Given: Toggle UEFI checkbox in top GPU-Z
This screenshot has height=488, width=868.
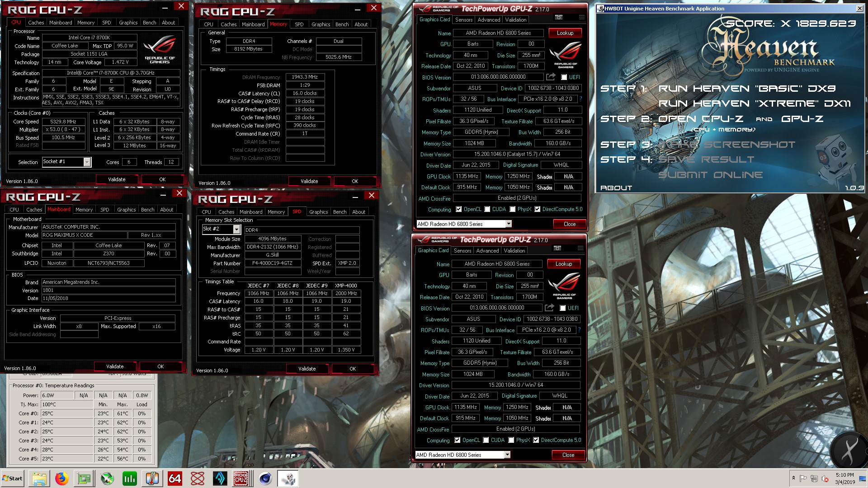Looking at the screenshot, I should tap(564, 77).
